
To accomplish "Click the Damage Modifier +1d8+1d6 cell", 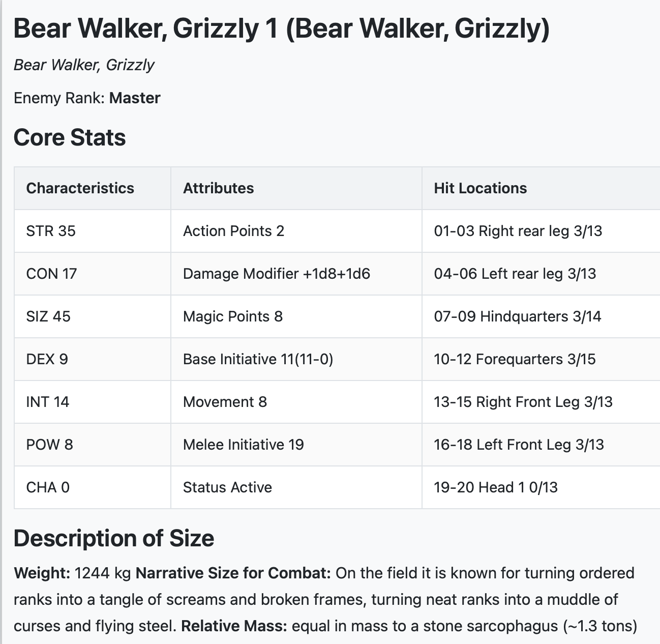I will [x=276, y=274].
